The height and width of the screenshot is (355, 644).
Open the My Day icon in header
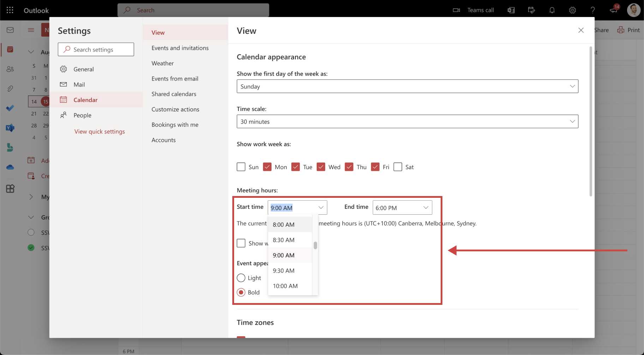pos(531,10)
